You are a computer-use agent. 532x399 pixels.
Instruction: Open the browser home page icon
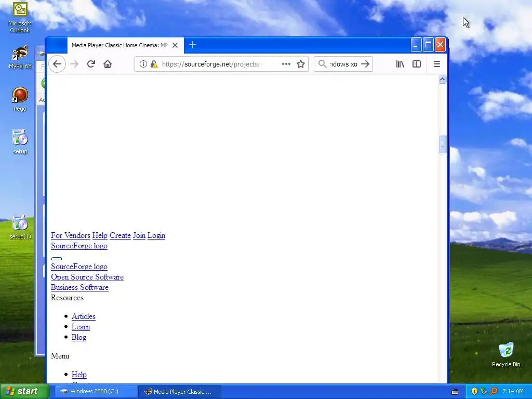(108, 64)
